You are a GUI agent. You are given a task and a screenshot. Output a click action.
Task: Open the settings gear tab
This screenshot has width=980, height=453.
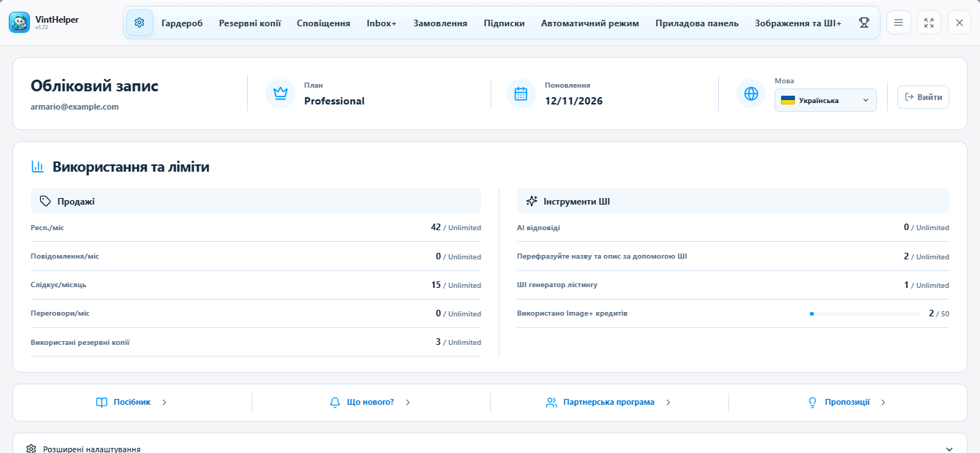point(140,23)
